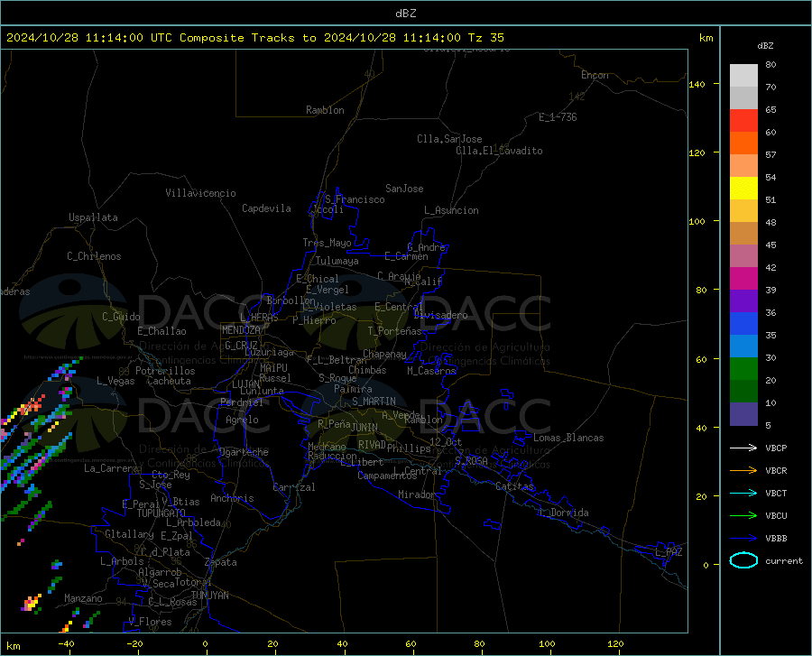Click the yellow-red radar echo near Manzano

click(x=31, y=603)
